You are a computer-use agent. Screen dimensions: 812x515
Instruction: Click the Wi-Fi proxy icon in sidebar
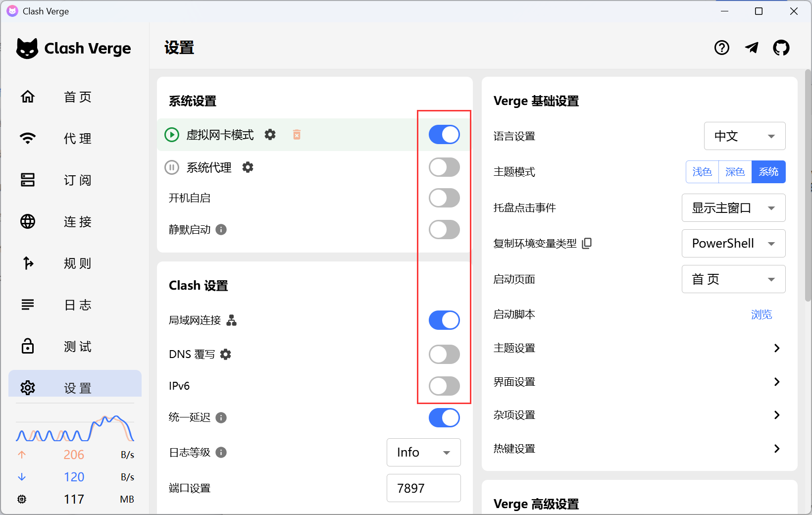point(28,138)
